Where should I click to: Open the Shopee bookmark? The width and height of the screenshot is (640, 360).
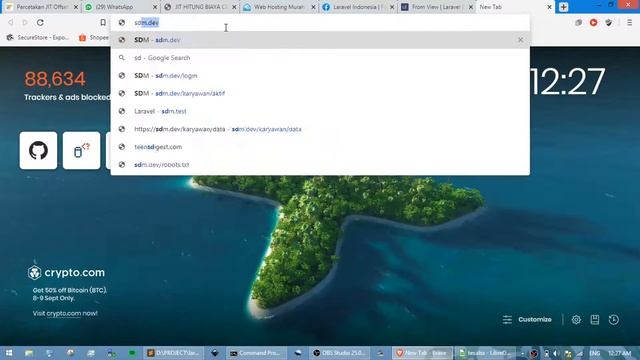coord(94,38)
